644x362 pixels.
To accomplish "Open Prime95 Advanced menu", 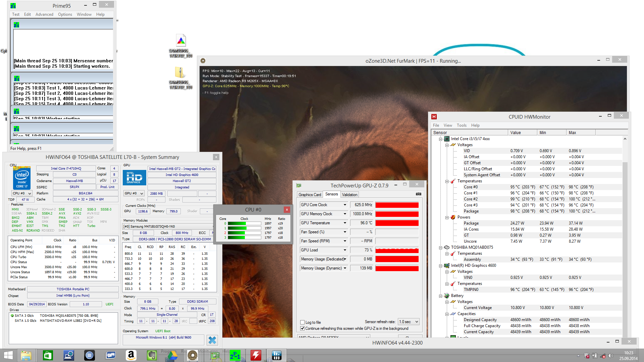I will tap(44, 14).
